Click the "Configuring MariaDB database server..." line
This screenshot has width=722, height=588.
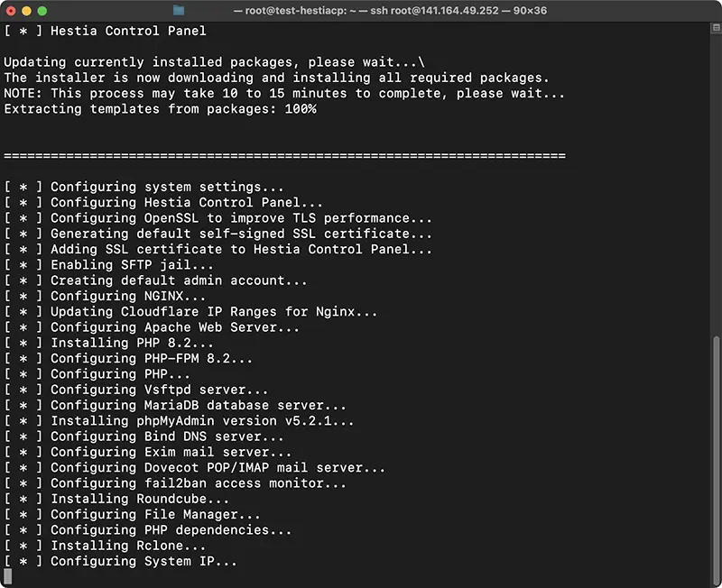pos(175,405)
